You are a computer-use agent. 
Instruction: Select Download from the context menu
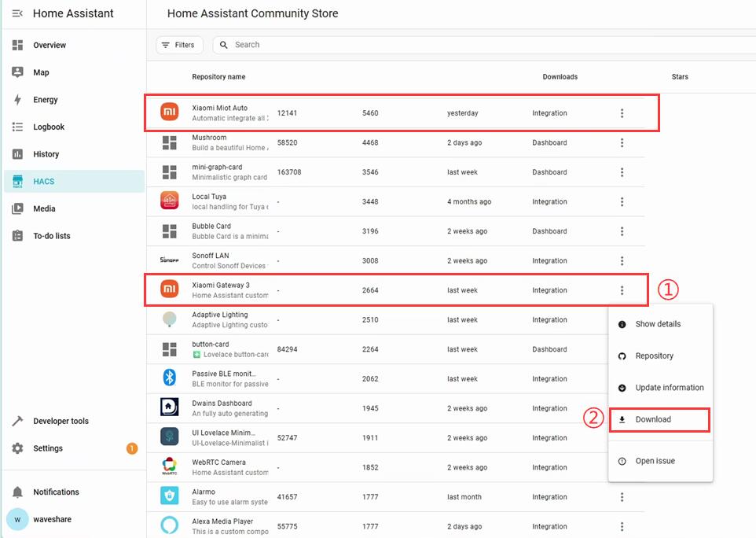coord(653,419)
